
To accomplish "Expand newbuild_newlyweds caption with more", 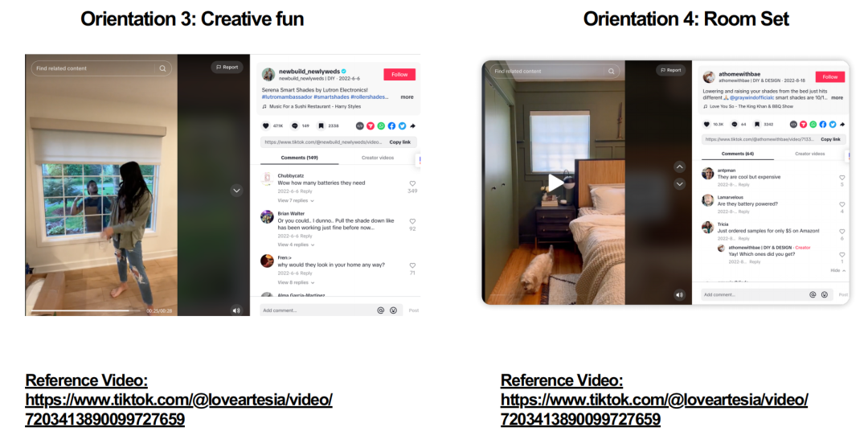I will tap(407, 97).
